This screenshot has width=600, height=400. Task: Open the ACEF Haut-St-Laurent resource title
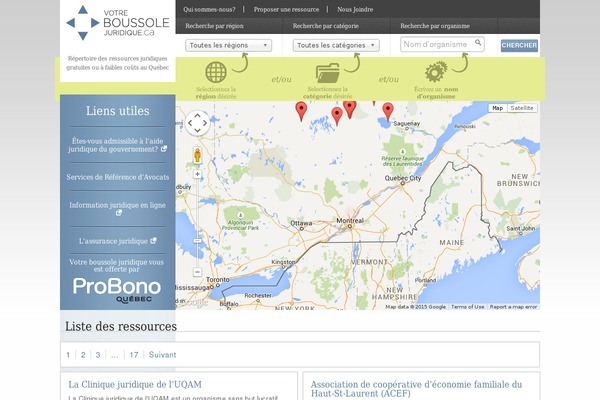click(x=416, y=389)
